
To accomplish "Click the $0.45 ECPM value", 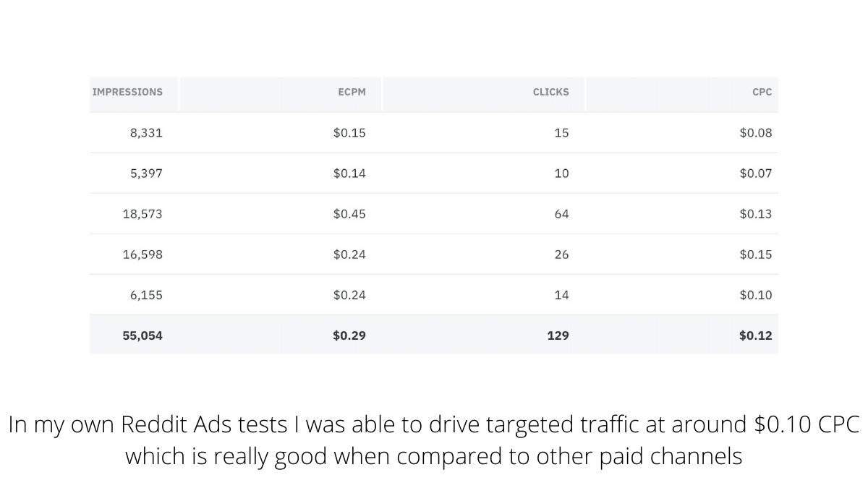I will 349,214.
